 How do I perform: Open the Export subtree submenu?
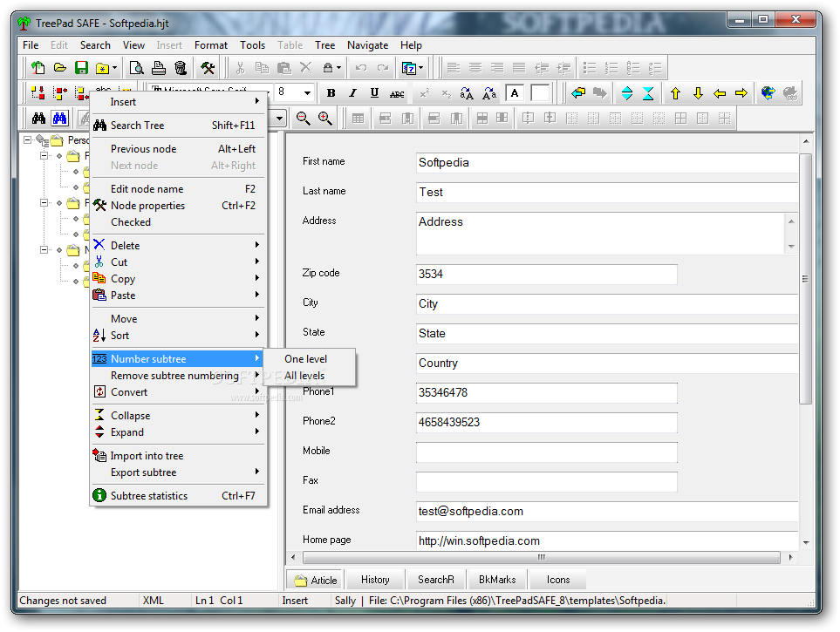click(x=179, y=472)
